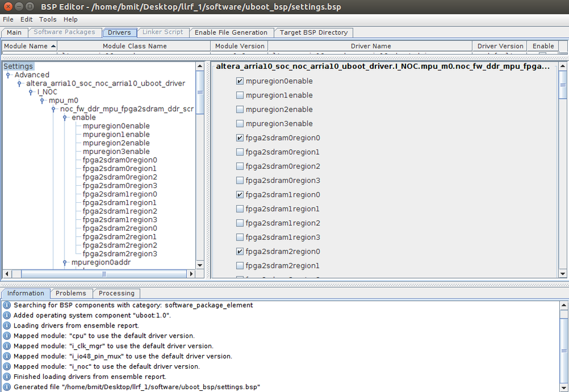569x392 pixels.
Task: Switch to the Drivers tab
Action: (119, 32)
